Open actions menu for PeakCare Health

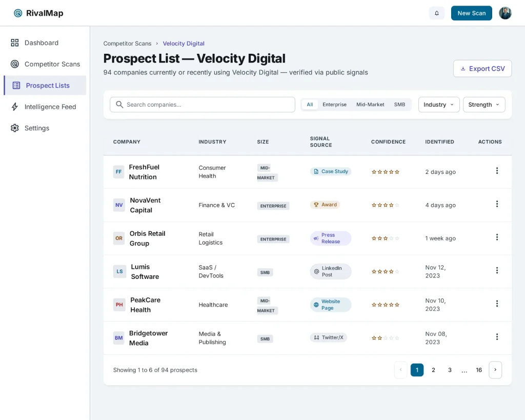pyautogui.click(x=497, y=304)
